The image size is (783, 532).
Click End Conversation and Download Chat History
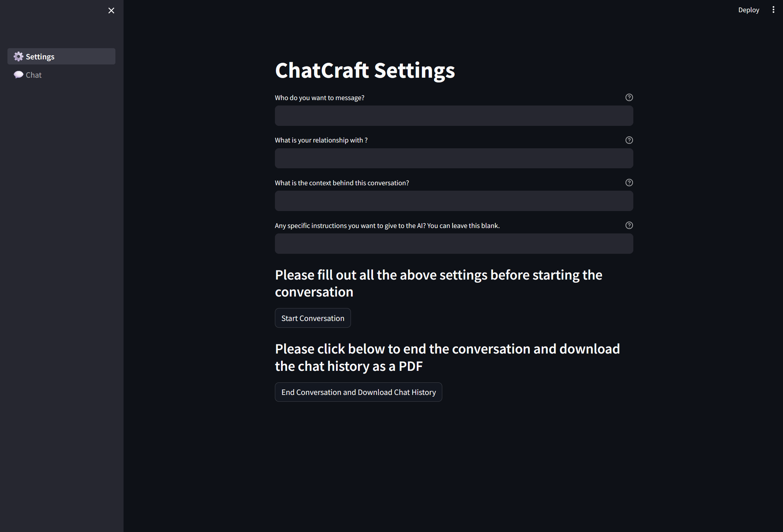pyautogui.click(x=358, y=392)
